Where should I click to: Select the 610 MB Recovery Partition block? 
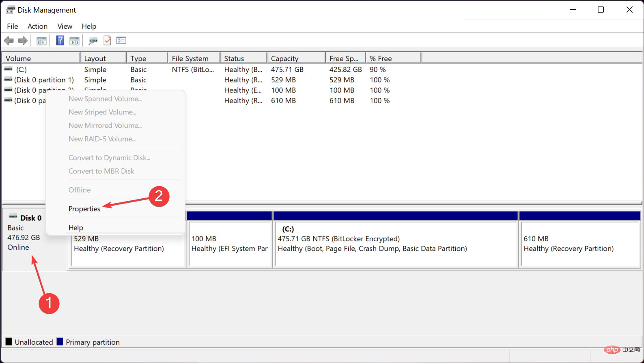coord(579,239)
